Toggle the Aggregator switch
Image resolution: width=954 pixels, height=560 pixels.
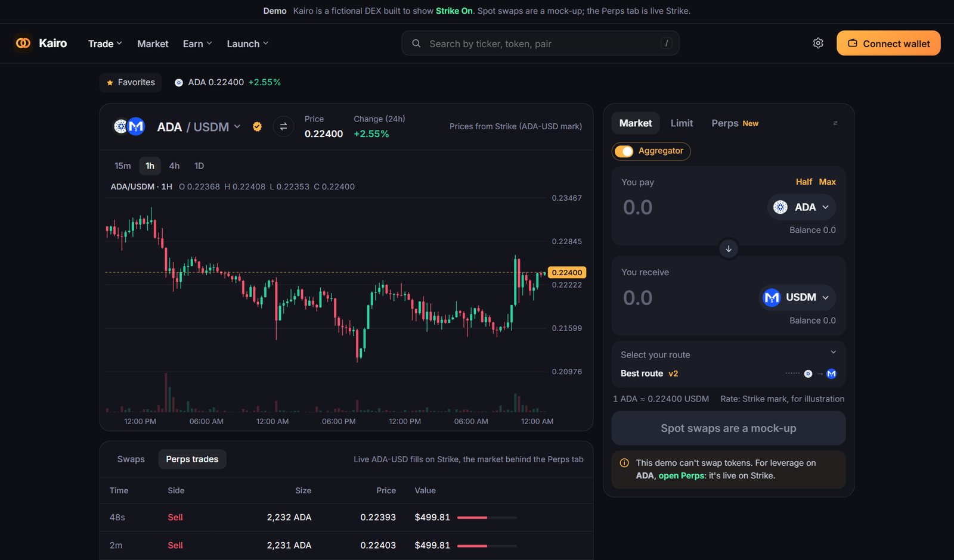pyautogui.click(x=624, y=151)
